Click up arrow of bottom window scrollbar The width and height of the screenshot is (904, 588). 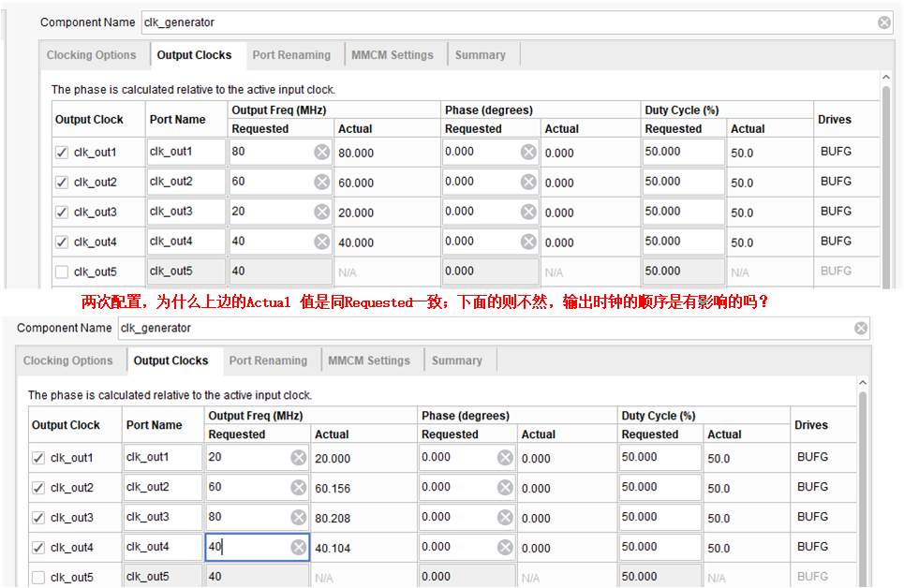[863, 383]
